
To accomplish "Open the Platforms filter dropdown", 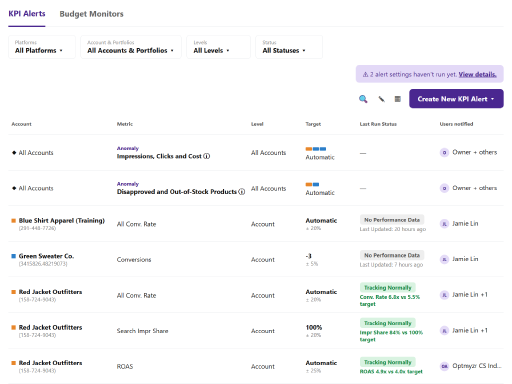I will click(x=42, y=47).
